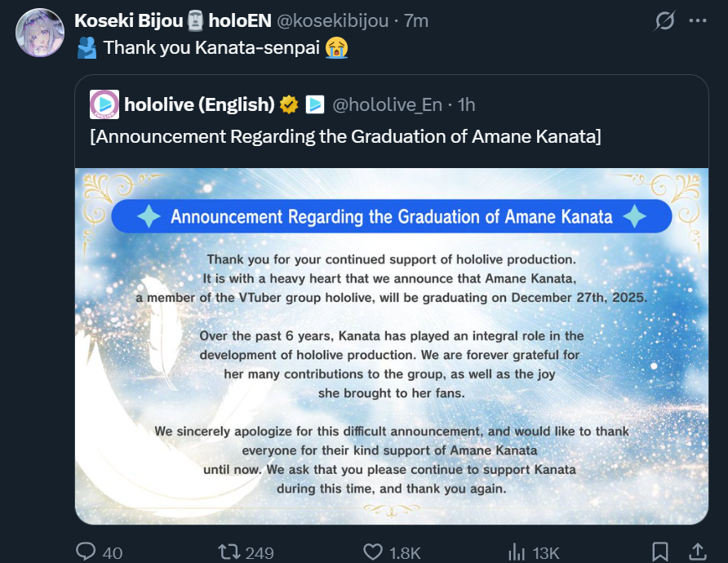Open the three-dot more options menu
The image size is (728, 563).
pyautogui.click(x=698, y=21)
